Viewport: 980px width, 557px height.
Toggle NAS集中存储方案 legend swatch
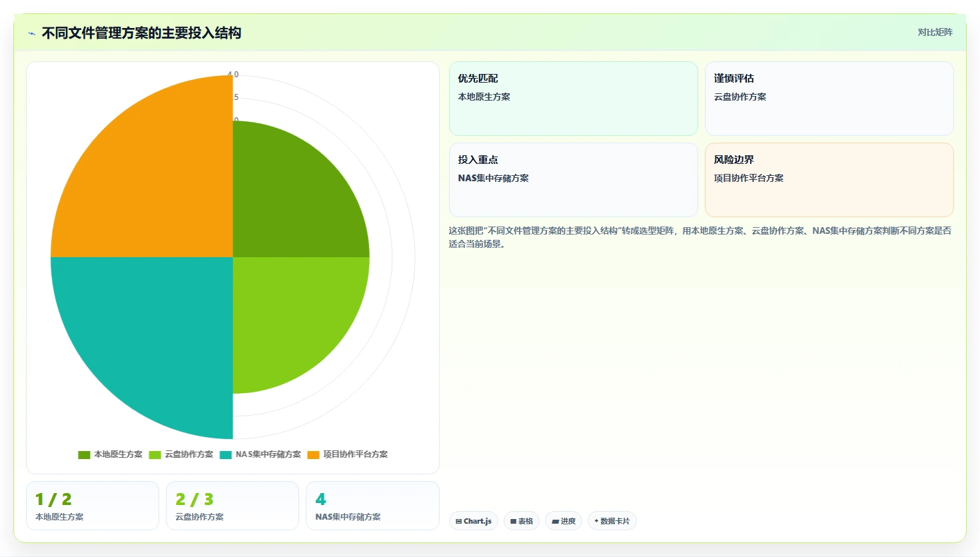click(x=225, y=454)
